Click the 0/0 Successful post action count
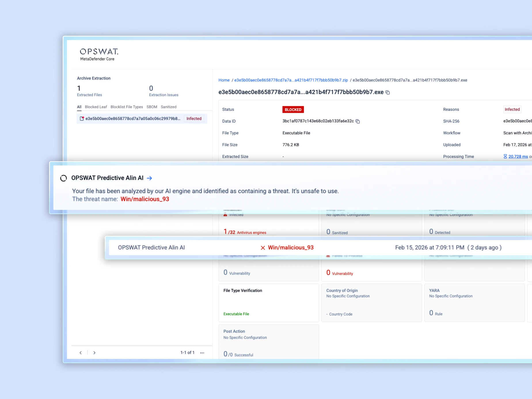Viewport: 532px width, 399px height. pos(238,354)
